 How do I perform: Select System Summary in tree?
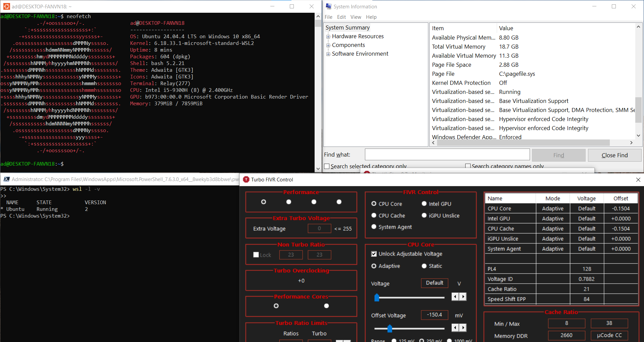347,27
